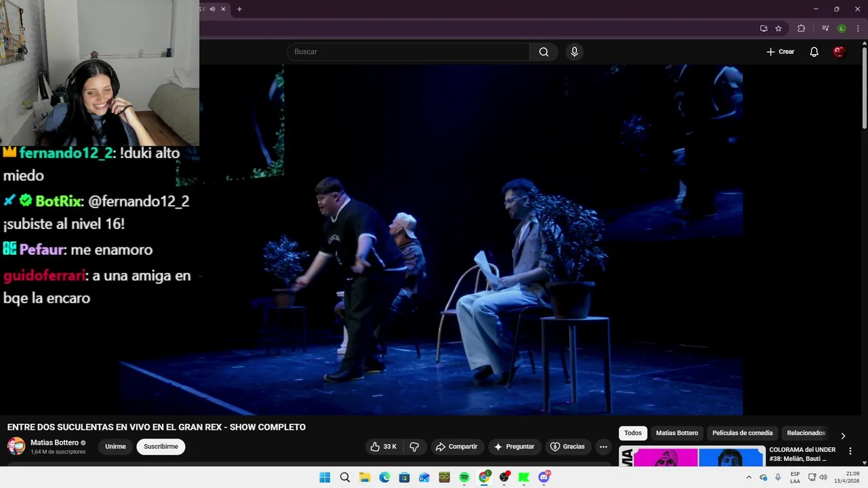Open the YouTube account avatar menu
The height and width of the screenshot is (488, 868).
(x=840, y=52)
